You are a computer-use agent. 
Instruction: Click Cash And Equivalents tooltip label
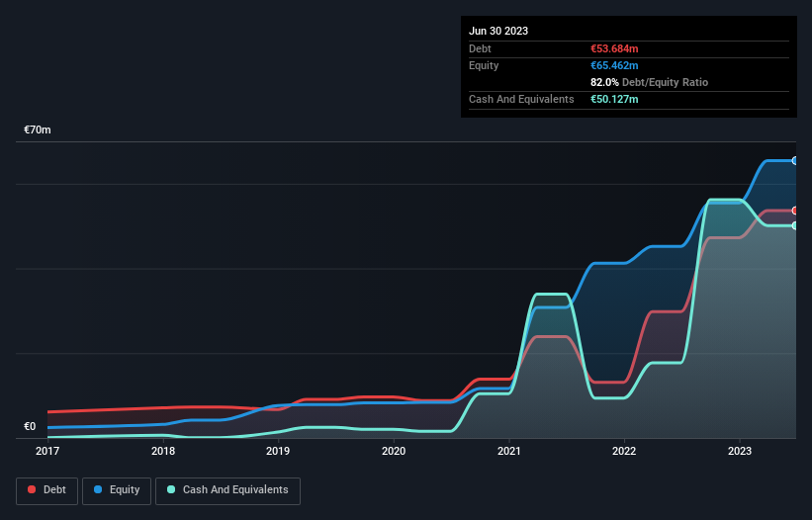[521, 99]
